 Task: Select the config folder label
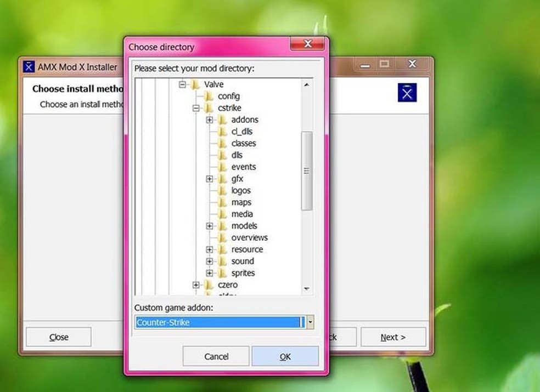point(229,96)
